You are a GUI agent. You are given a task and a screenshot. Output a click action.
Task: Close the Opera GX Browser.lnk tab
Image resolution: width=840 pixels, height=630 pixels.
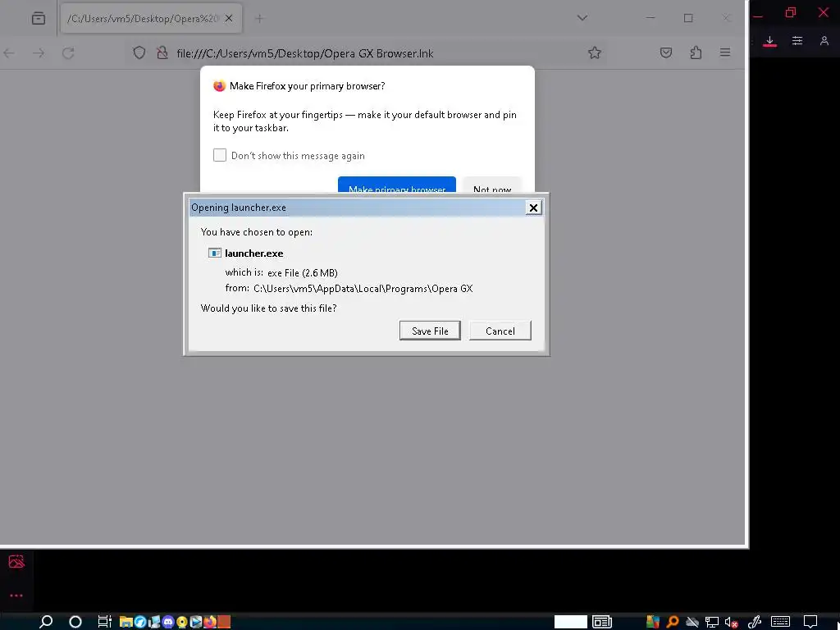click(x=229, y=18)
